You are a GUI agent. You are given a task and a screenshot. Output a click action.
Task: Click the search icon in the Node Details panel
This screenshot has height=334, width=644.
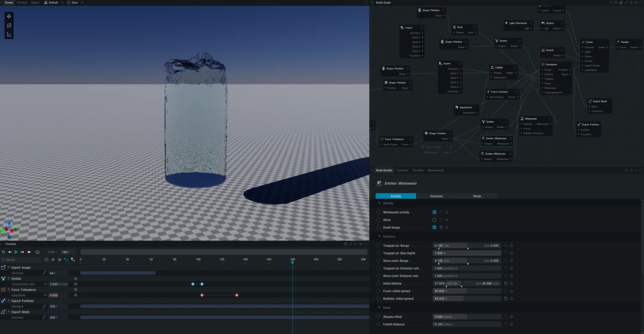[626, 170]
